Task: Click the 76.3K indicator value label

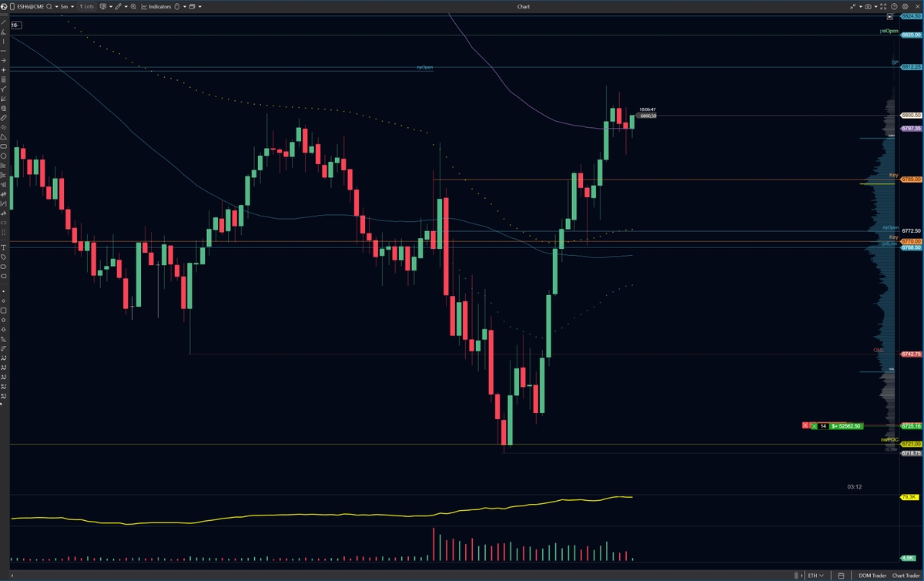Action: coord(911,497)
